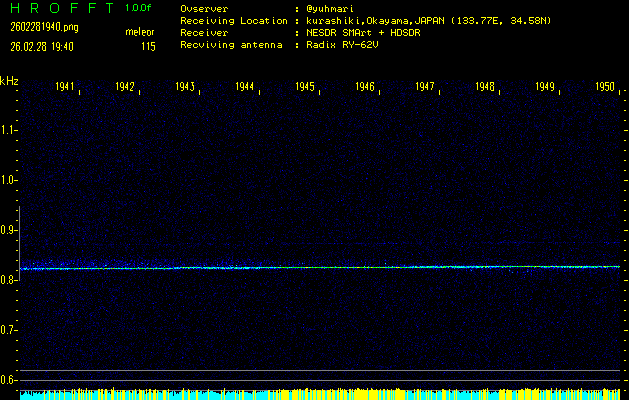Click the kHz unit label
The width and height of the screenshot is (629, 400).
(9, 81)
